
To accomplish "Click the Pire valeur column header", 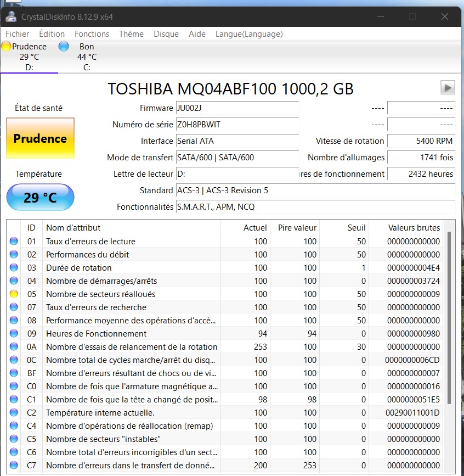I will (295, 228).
